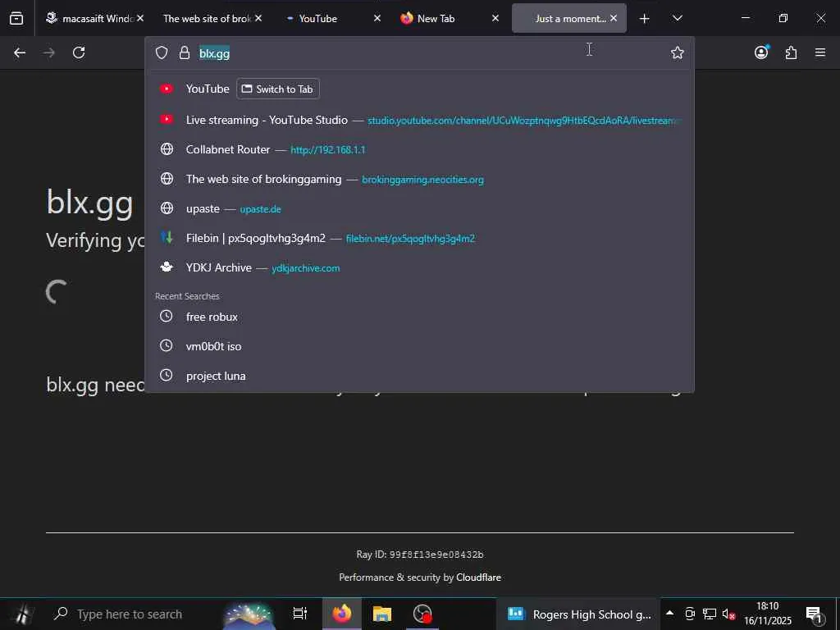Viewport: 840px width, 630px height.
Task: Open Rogers High School taskbar window
Action: [578, 614]
